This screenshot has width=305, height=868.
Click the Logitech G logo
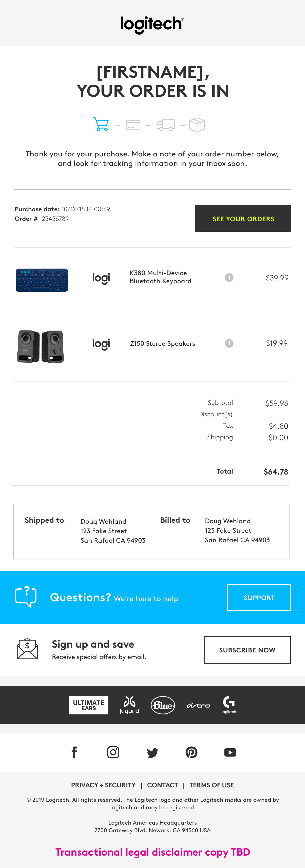point(229,705)
